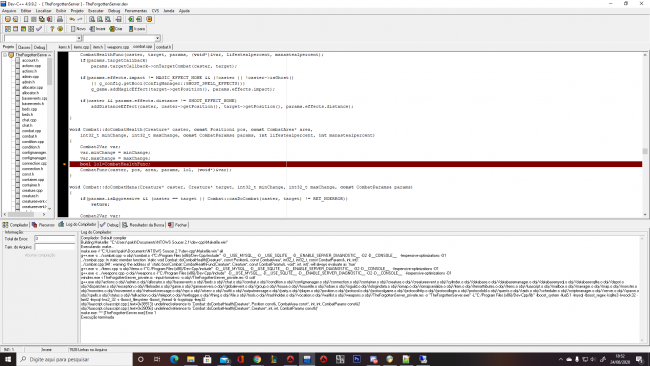Open the Resultados da Busca tab
650x366 pixels.
pyautogui.click(x=143, y=225)
